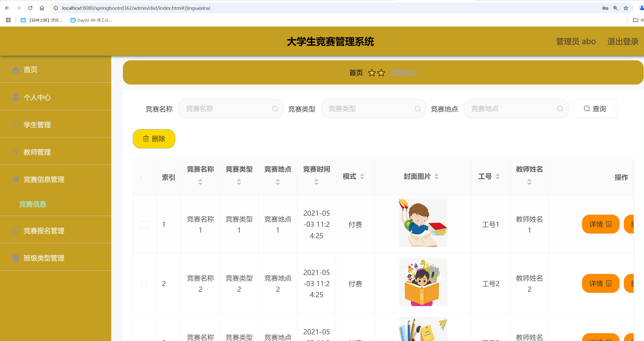The image size is (644, 341).
Task: Click the browser reload icon
Action: tap(30, 8)
